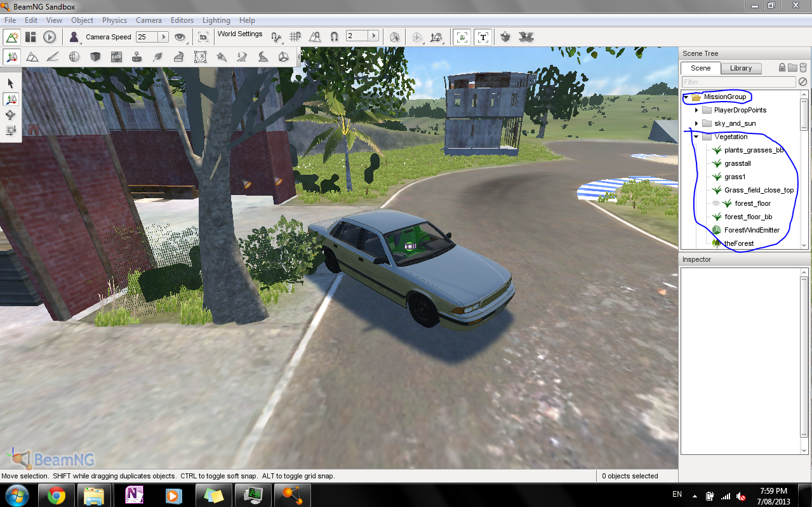
Task: Toggle grid snapping icon
Action: (x=295, y=37)
